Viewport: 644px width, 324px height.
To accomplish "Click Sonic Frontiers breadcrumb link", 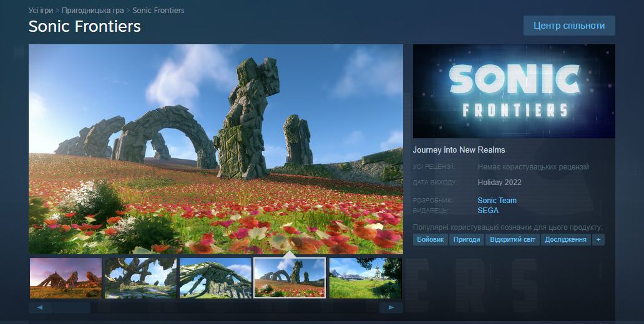I will coord(159,10).
